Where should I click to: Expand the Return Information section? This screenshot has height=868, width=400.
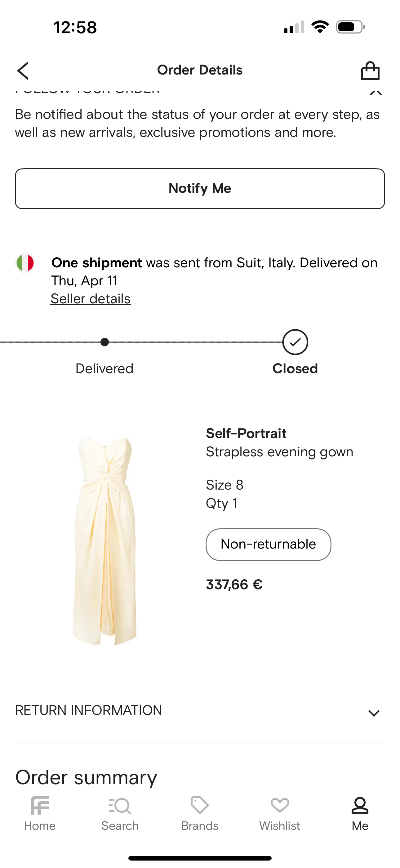(x=89, y=710)
